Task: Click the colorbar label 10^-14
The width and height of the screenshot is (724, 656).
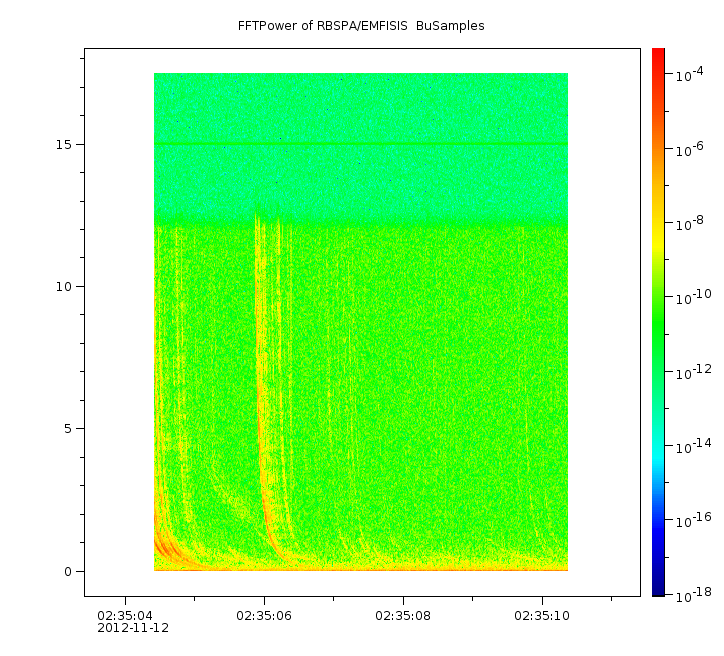Action: pyautogui.click(x=694, y=445)
